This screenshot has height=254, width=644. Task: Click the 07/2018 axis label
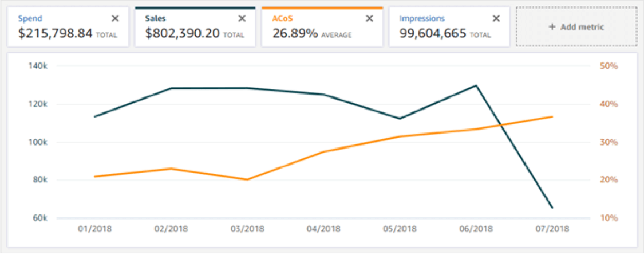click(x=552, y=229)
